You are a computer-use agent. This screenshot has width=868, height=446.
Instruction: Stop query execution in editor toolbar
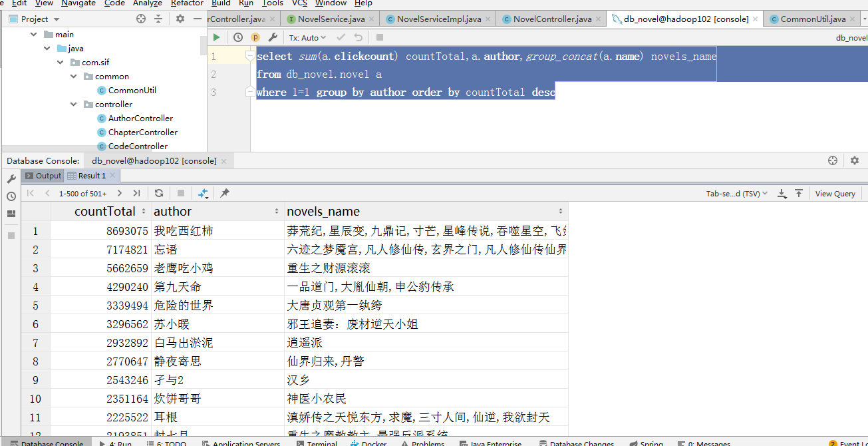(x=380, y=38)
